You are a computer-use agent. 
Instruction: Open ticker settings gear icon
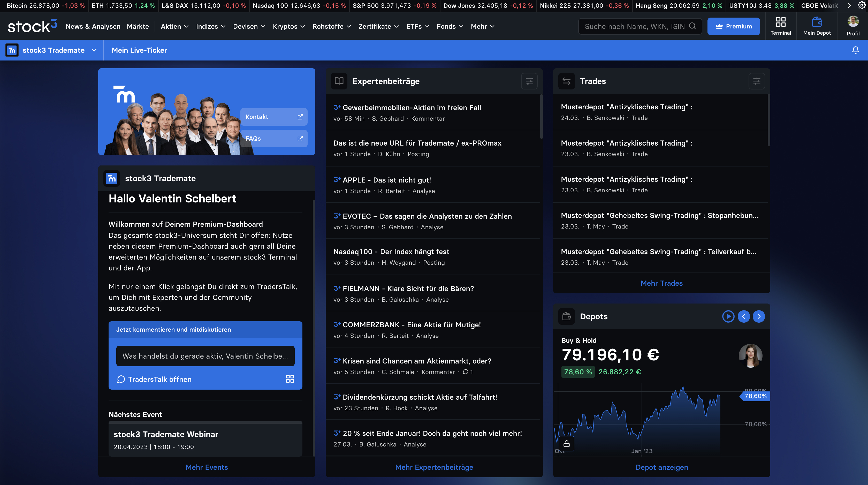coord(862,5)
